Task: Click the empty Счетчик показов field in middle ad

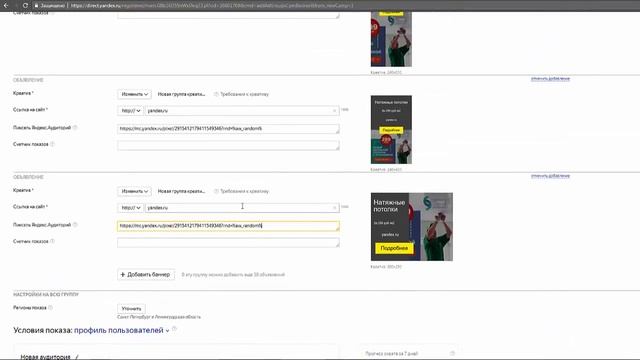Action: pos(228,145)
